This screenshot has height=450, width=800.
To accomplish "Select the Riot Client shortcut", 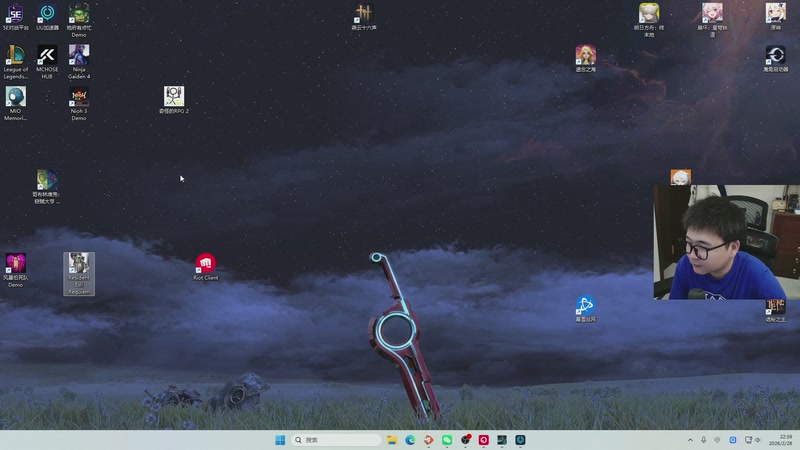I will (206, 267).
